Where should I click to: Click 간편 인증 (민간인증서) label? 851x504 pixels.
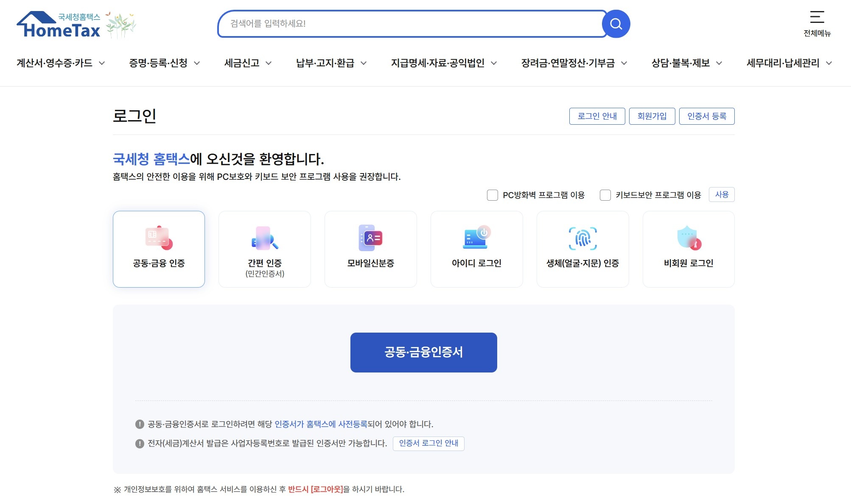coord(265,268)
